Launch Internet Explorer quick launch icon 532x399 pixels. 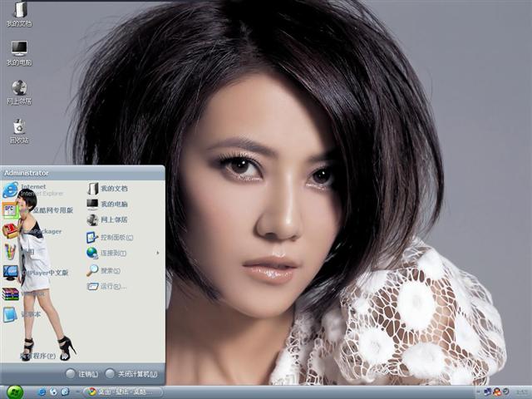coord(42,392)
